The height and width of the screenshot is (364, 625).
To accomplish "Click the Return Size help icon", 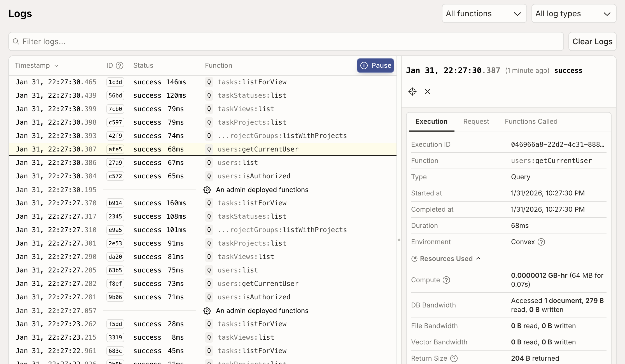I will [454, 358].
